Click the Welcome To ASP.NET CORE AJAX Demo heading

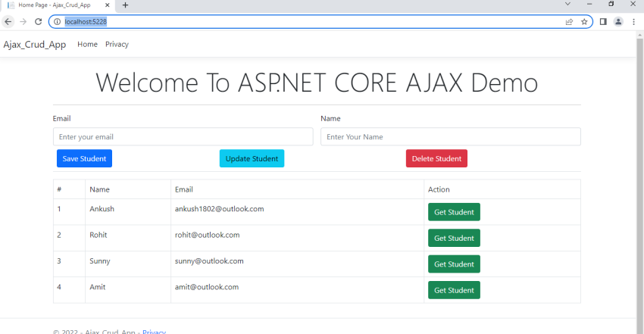coord(317,83)
